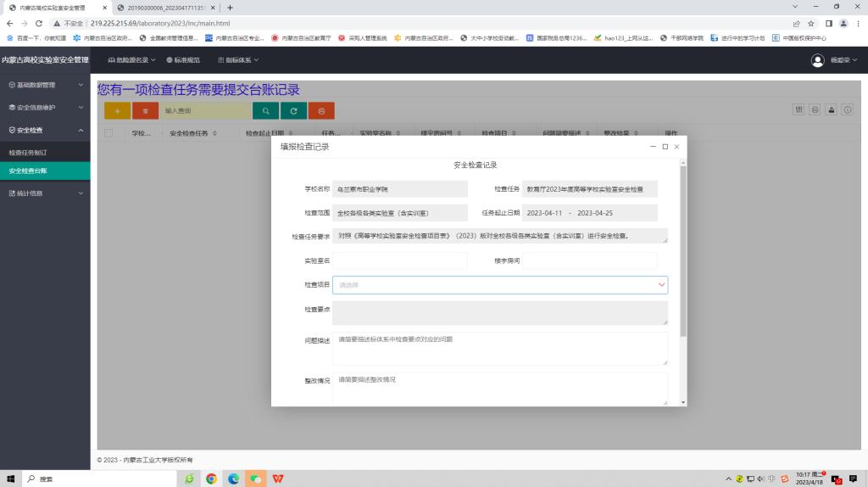The height and width of the screenshot is (487, 868).
Task: Tick the select-all checkbox in table header
Action: pos(108,133)
